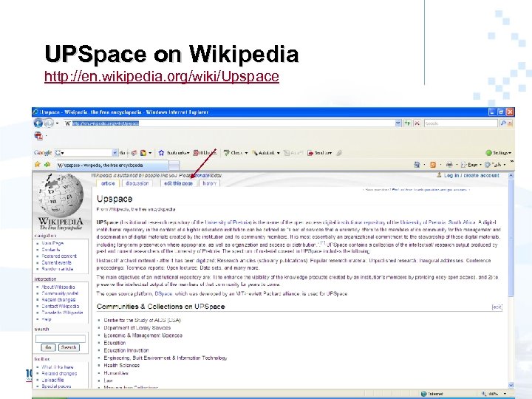Click the browser Back arrow button
Viewport: 532px width, 399px height.
tap(38, 123)
